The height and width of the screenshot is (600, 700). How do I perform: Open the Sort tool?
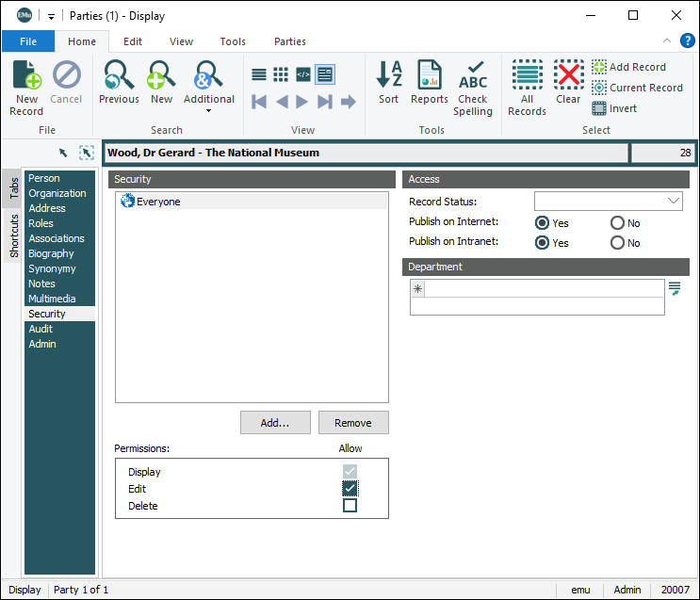point(389,83)
